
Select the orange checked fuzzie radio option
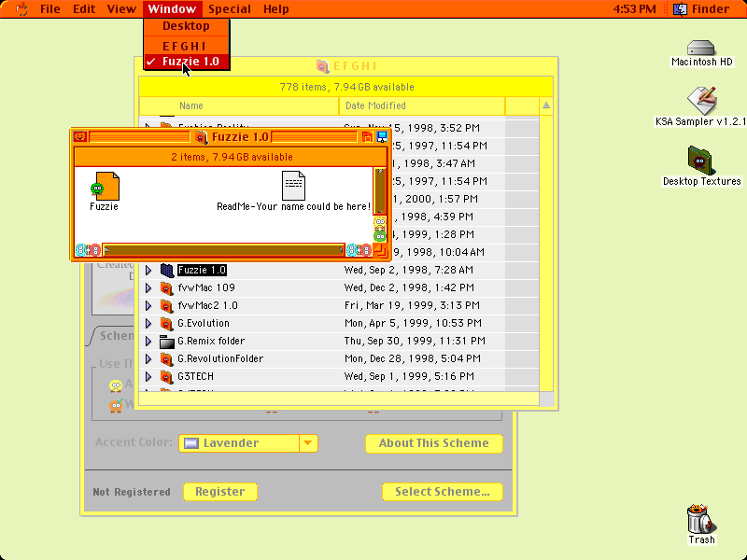(116, 405)
